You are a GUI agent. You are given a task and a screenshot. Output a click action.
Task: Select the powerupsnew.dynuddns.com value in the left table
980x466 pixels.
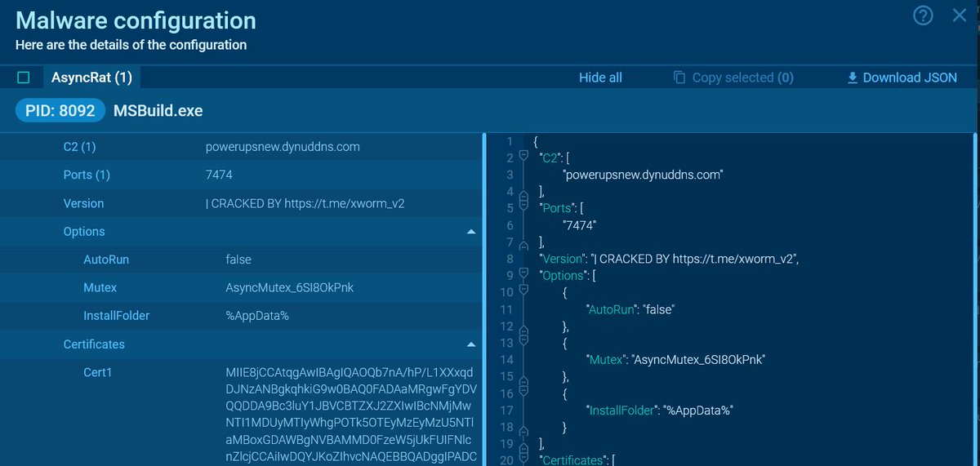[283, 147]
